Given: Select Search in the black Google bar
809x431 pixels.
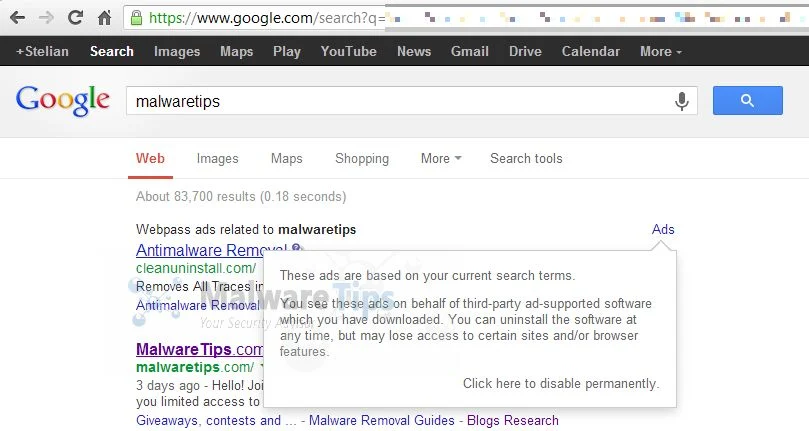Looking at the screenshot, I should (111, 51).
